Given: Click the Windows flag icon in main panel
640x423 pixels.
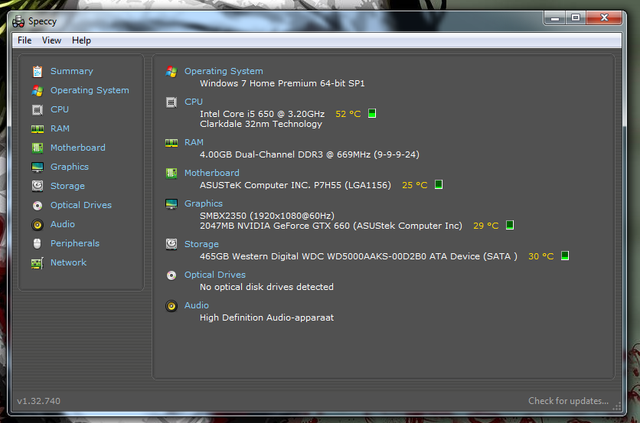Looking at the screenshot, I should coord(171,71).
